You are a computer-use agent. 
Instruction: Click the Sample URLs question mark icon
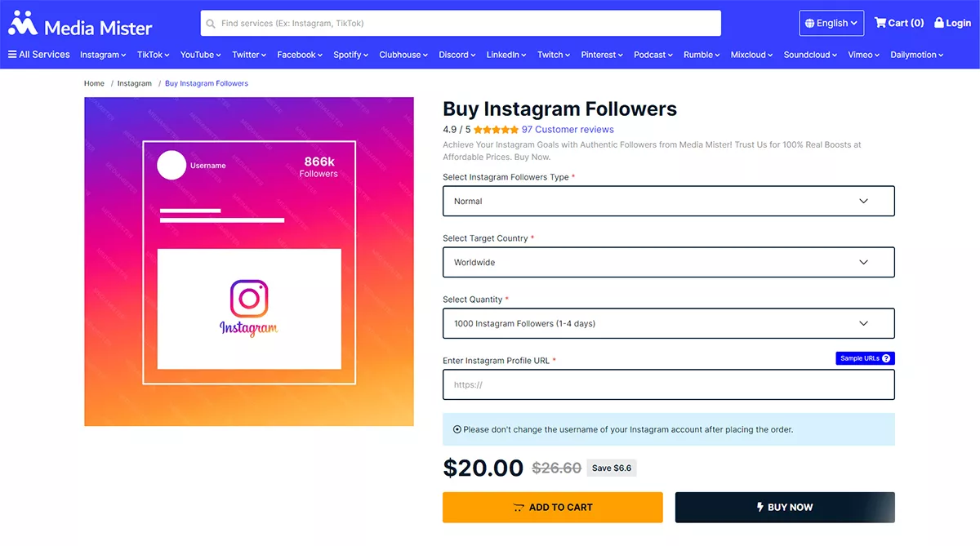click(x=886, y=358)
